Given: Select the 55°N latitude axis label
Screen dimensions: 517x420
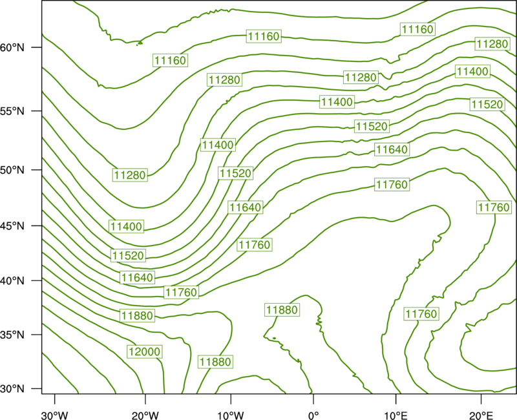Looking at the screenshot, I should point(12,111).
